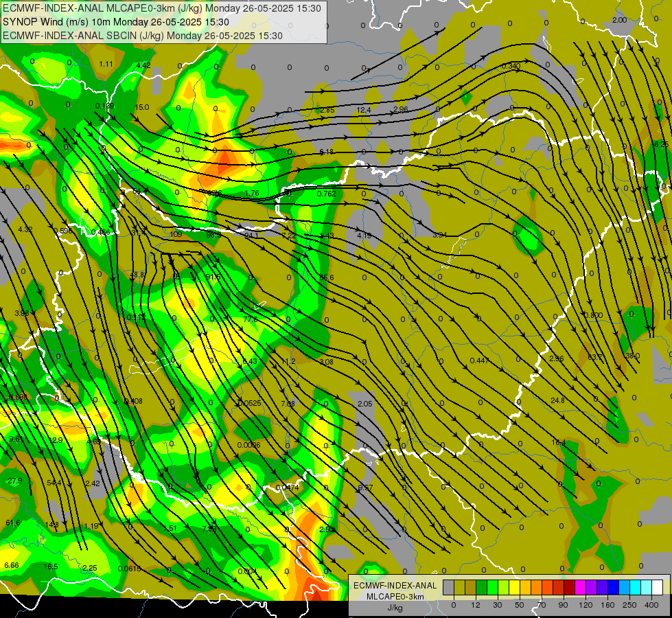Click the map value 27.9
The height and width of the screenshot is (618, 672).
click(x=15, y=481)
